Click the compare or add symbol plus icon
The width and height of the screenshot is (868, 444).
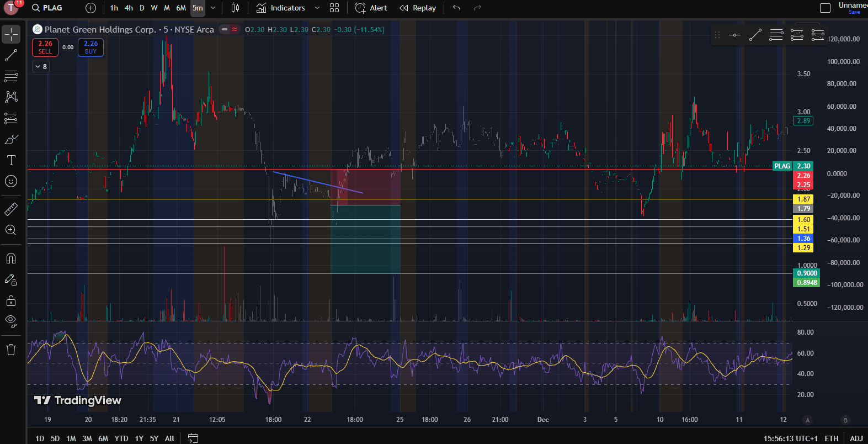(91, 8)
